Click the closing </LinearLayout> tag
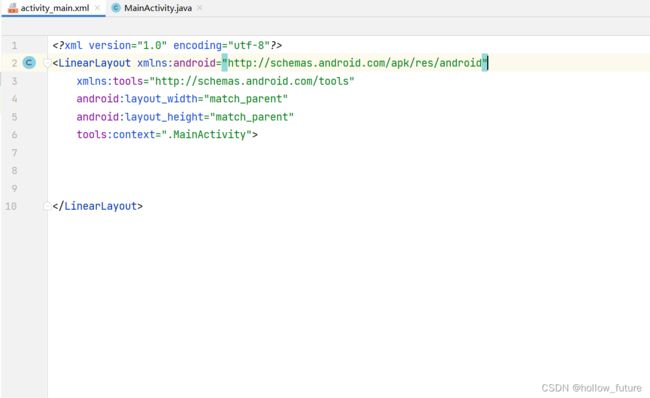650x398 pixels. (x=98, y=206)
